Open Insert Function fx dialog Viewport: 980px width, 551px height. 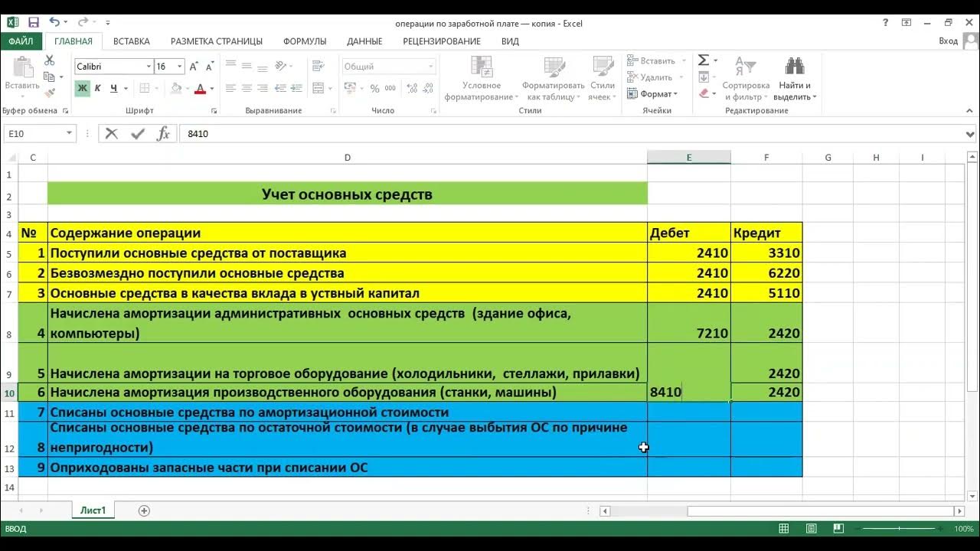(x=163, y=134)
